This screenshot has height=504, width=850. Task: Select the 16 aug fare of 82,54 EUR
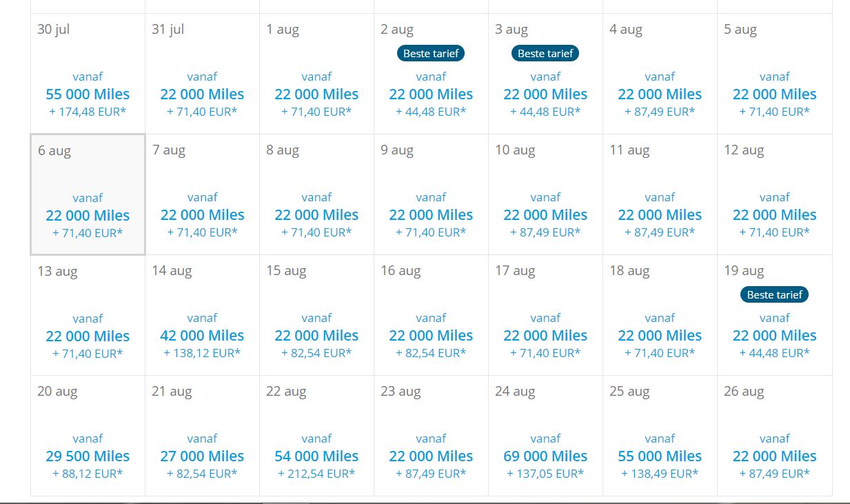(x=431, y=353)
